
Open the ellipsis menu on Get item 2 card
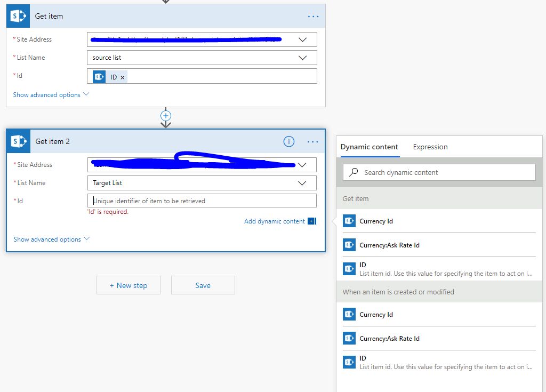(x=312, y=141)
